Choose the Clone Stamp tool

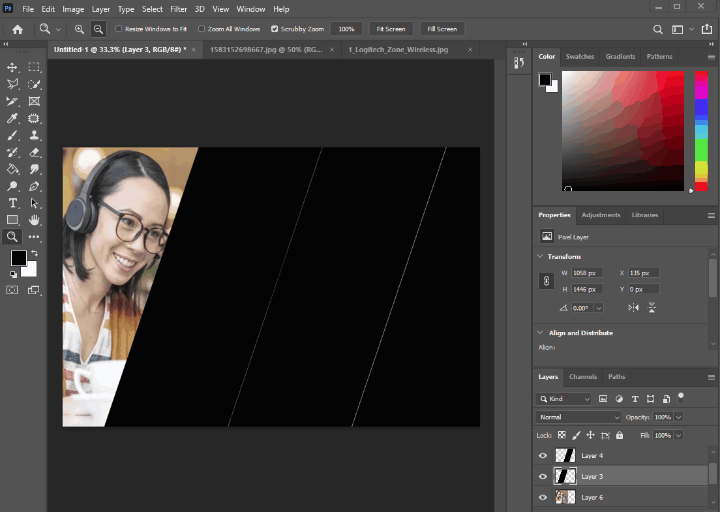click(35, 135)
